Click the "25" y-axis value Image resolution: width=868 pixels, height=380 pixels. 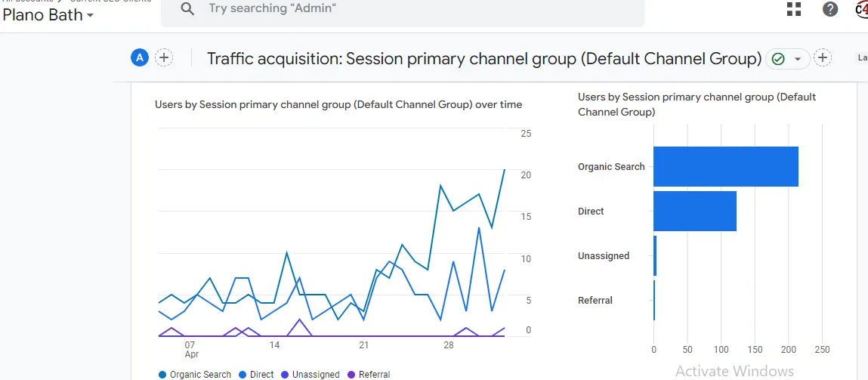(526, 134)
